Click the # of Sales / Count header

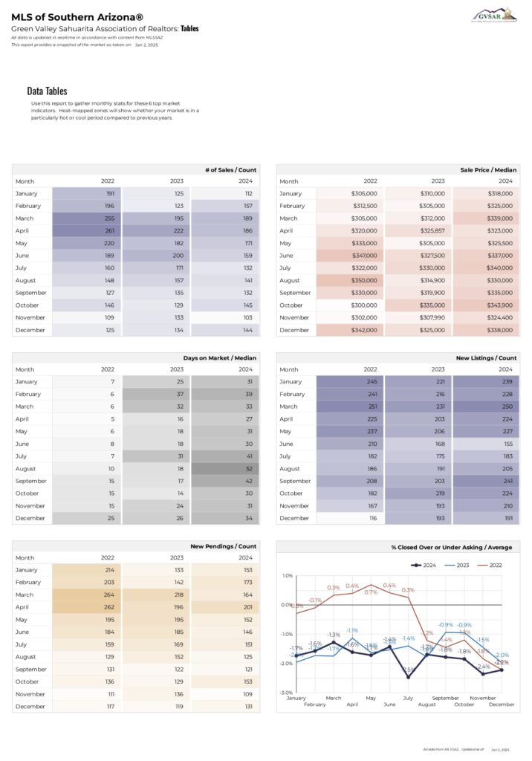tap(230, 170)
